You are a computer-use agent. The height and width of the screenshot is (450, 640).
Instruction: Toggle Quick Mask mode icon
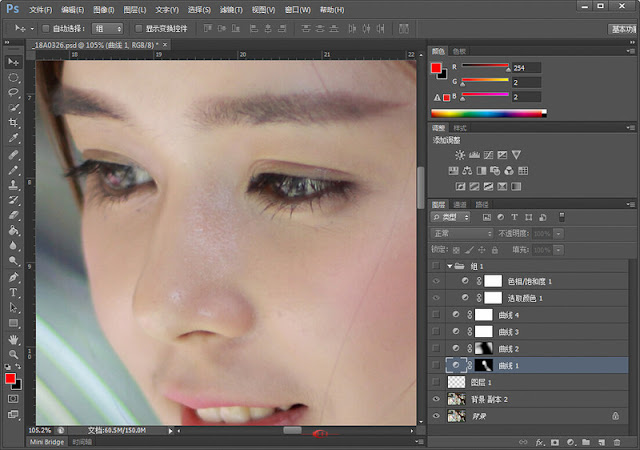[13, 399]
